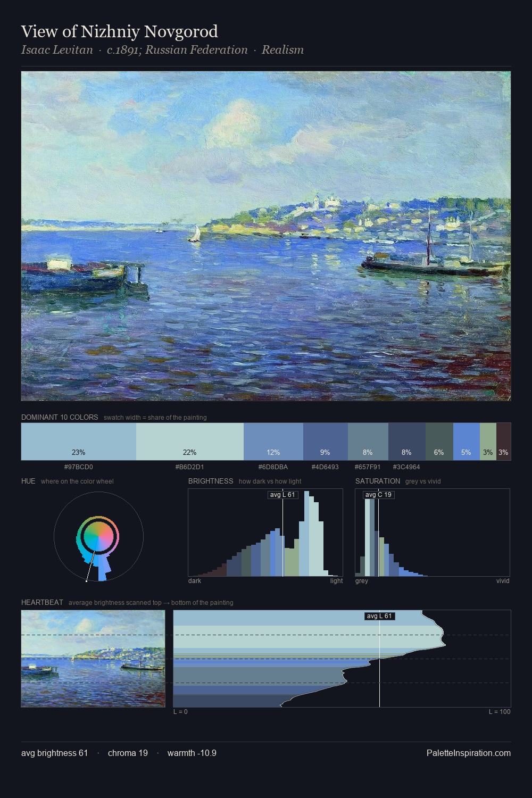Click 'avg brightness 61' in footer
The width and height of the screenshot is (532, 798).
54,753
